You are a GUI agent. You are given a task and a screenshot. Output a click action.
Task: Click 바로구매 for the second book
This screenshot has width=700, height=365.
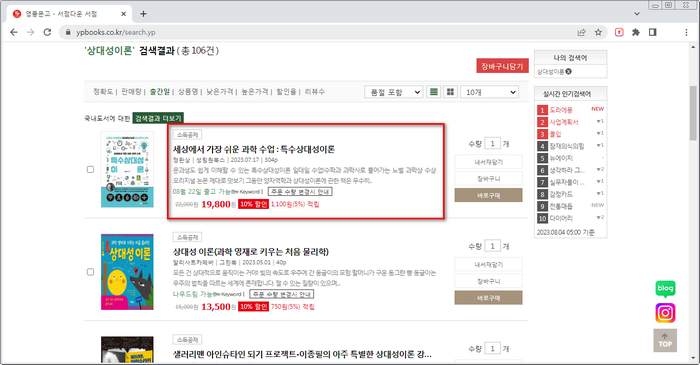click(x=488, y=298)
